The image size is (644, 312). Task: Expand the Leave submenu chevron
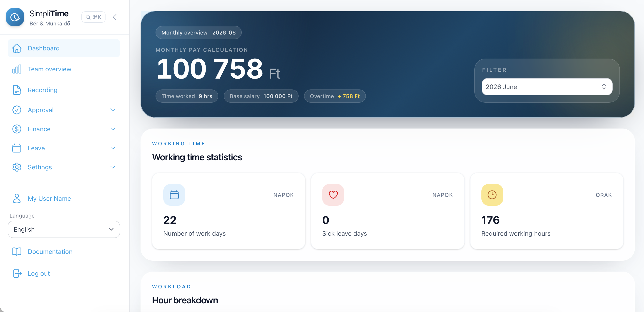point(113,148)
